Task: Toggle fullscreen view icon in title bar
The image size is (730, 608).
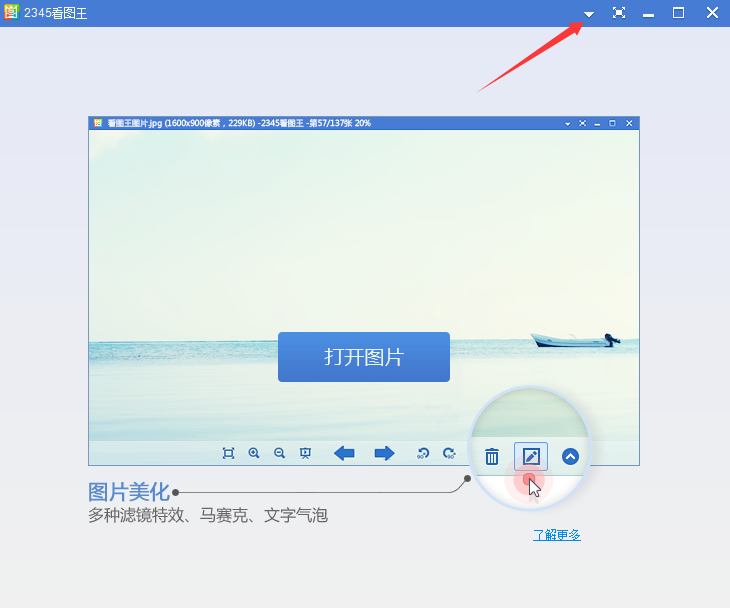Action: (x=619, y=13)
